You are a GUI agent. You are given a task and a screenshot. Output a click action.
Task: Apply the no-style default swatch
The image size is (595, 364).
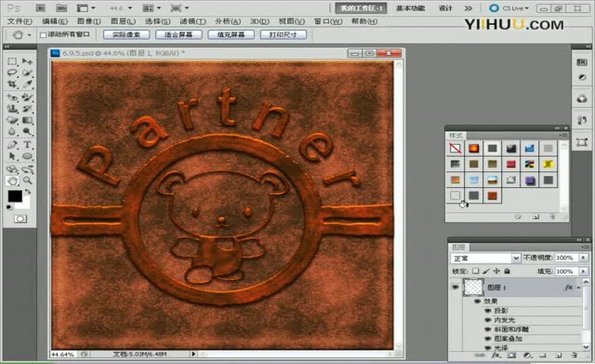pyautogui.click(x=455, y=148)
